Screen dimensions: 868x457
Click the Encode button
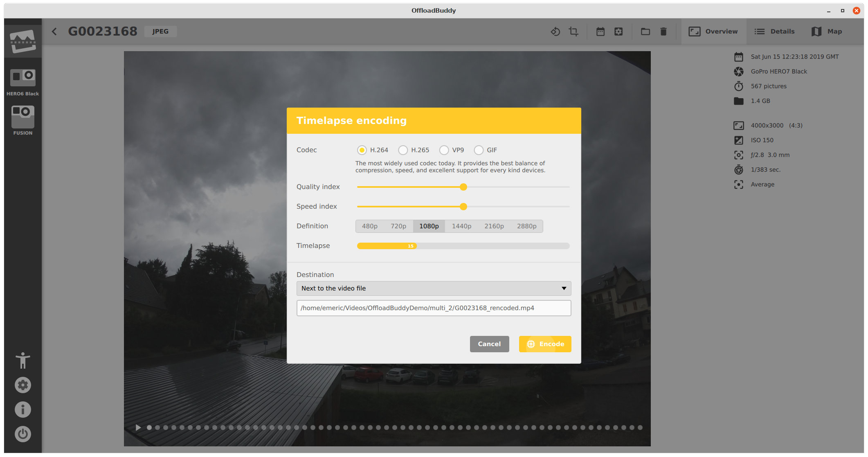[545, 344]
